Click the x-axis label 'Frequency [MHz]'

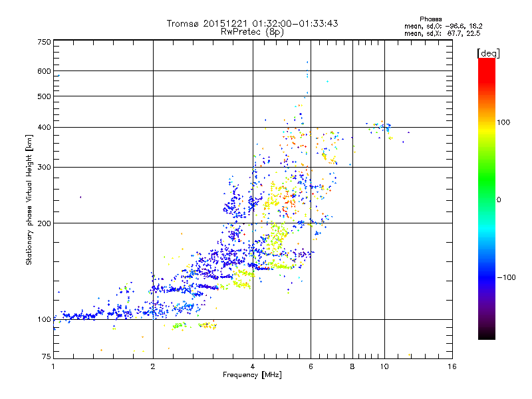pos(252,375)
